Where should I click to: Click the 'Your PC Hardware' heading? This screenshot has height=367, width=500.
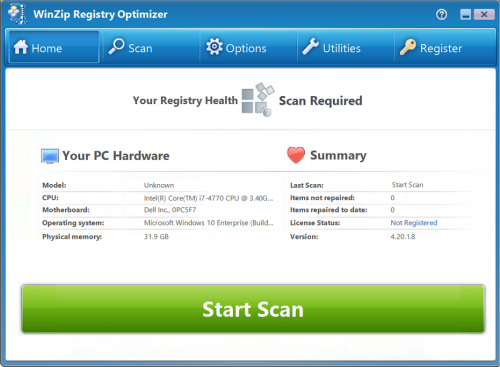(116, 156)
